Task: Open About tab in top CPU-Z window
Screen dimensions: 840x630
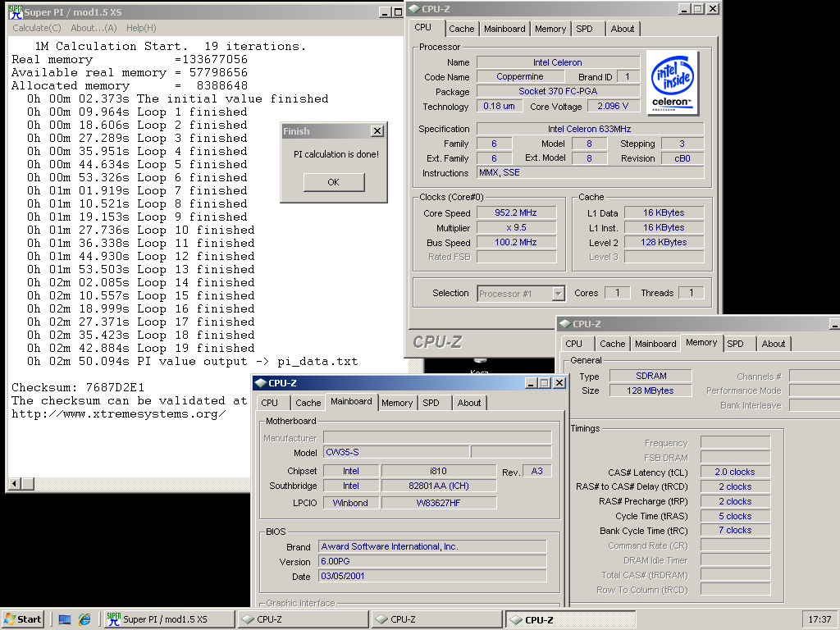Action: pyautogui.click(x=623, y=29)
